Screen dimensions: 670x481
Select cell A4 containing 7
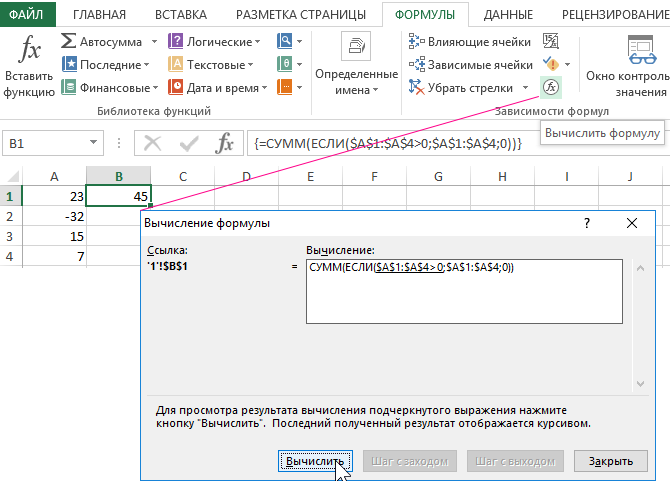click(54, 256)
